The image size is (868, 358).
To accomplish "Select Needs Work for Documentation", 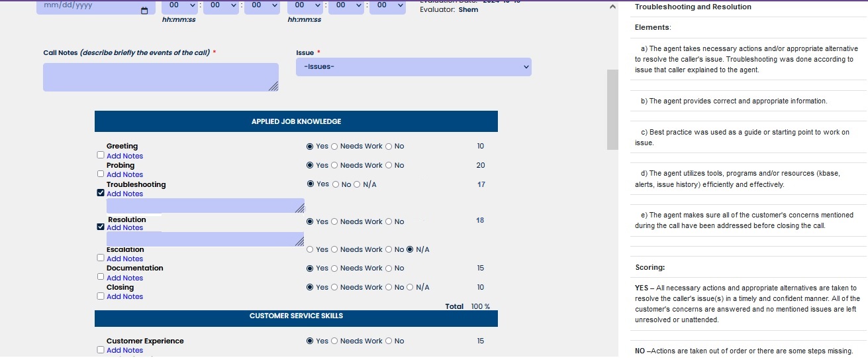I will pyautogui.click(x=334, y=268).
